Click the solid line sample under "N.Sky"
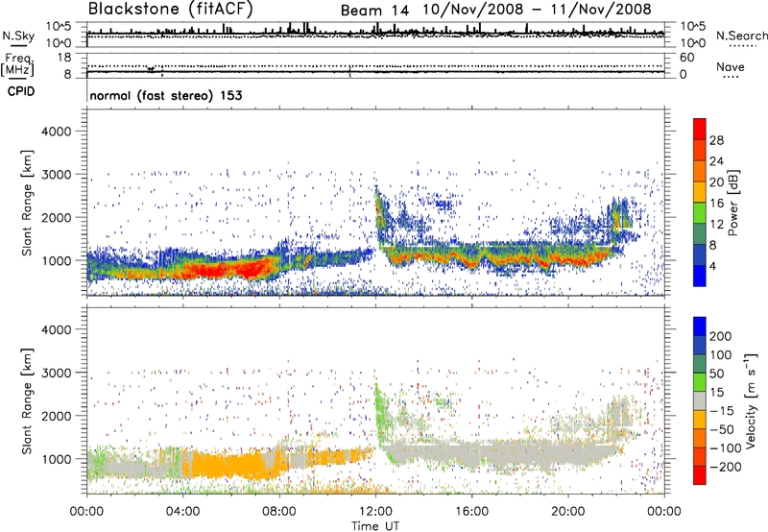The height and width of the screenshot is (532, 768). (18, 45)
